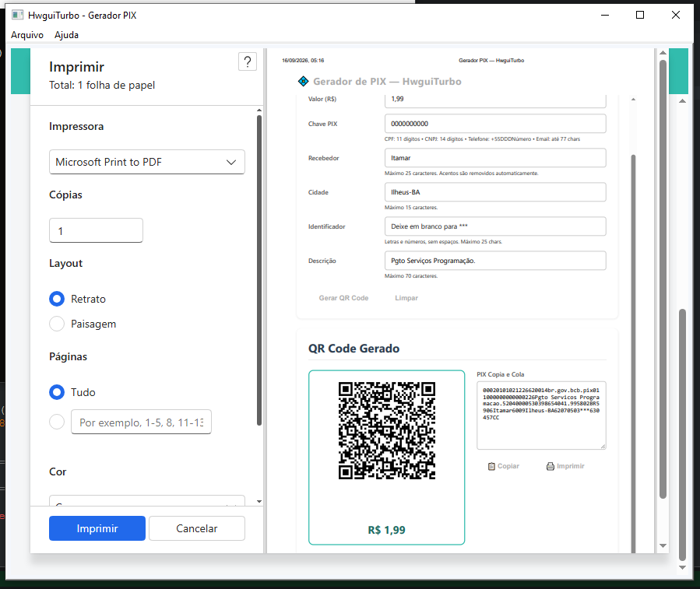Click print settings scroll up arrow

coord(259,110)
